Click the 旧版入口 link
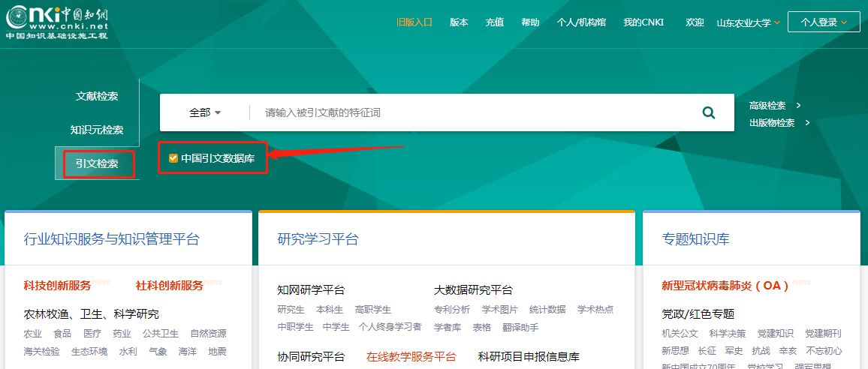The height and width of the screenshot is (369, 868). 414,22
